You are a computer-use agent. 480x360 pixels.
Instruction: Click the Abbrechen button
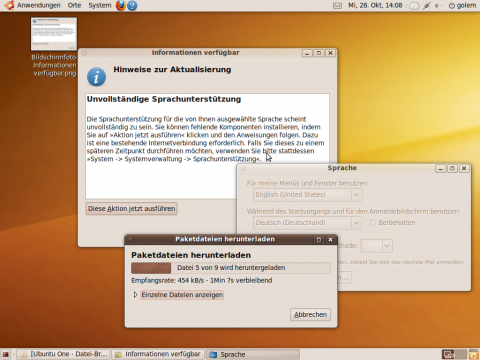310,315
